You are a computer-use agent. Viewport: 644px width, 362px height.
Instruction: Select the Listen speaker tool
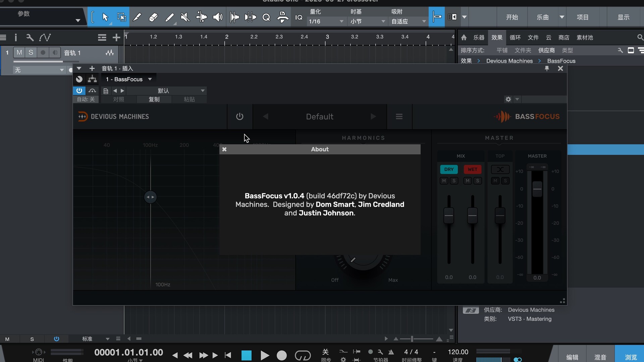[x=218, y=17]
